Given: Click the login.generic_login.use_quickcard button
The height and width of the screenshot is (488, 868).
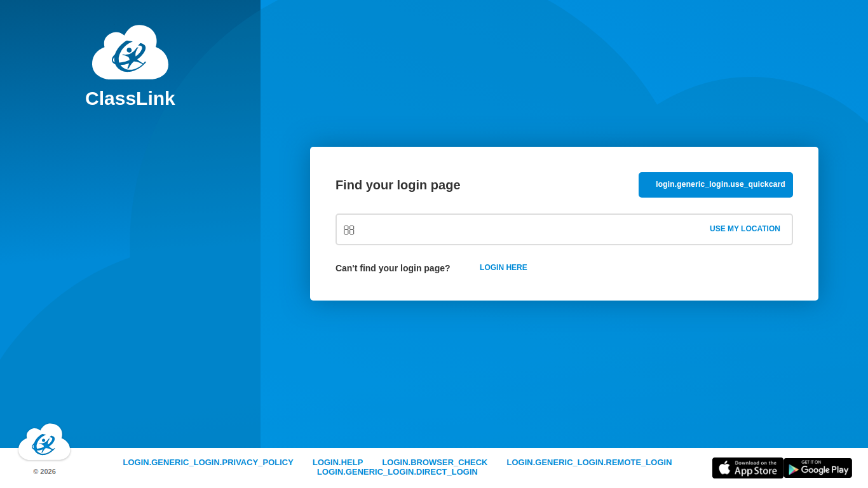Looking at the screenshot, I should [715, 185].
